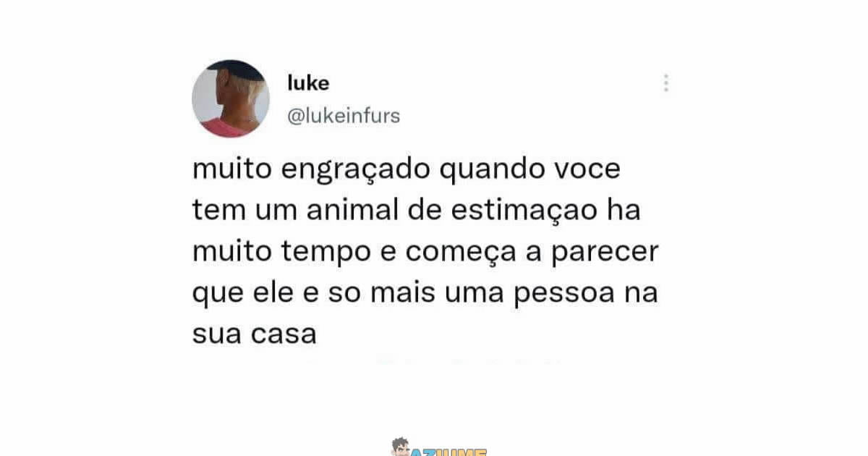Select the line "tem um animal de estimaçao ha"
The height and width of the screenshot is (456, 868).
pyautogui.click(x=417, y=213)
